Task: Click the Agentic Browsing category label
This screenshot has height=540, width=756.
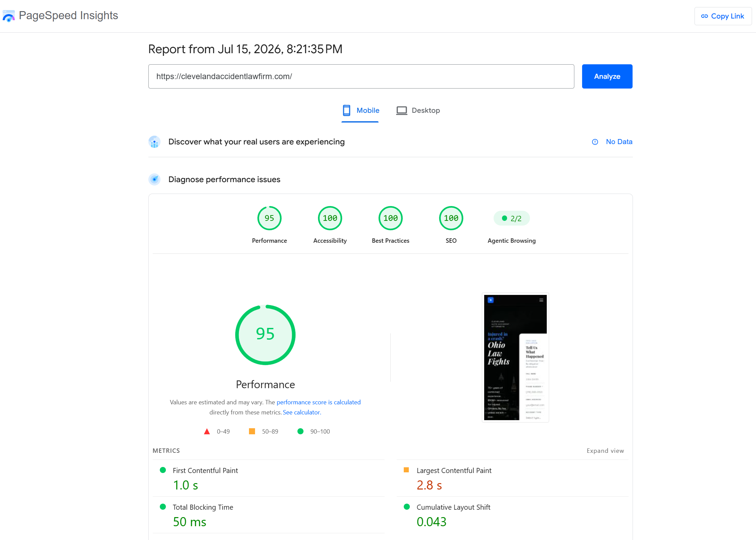Action: [x=511, y=241]
